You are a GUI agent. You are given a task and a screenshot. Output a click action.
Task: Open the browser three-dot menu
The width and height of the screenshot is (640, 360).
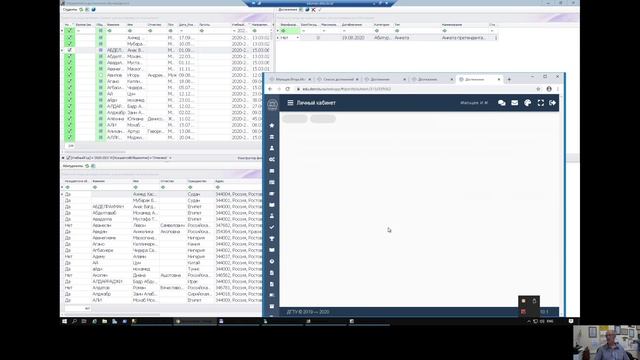pyautogui.click(x=558, y=89)
